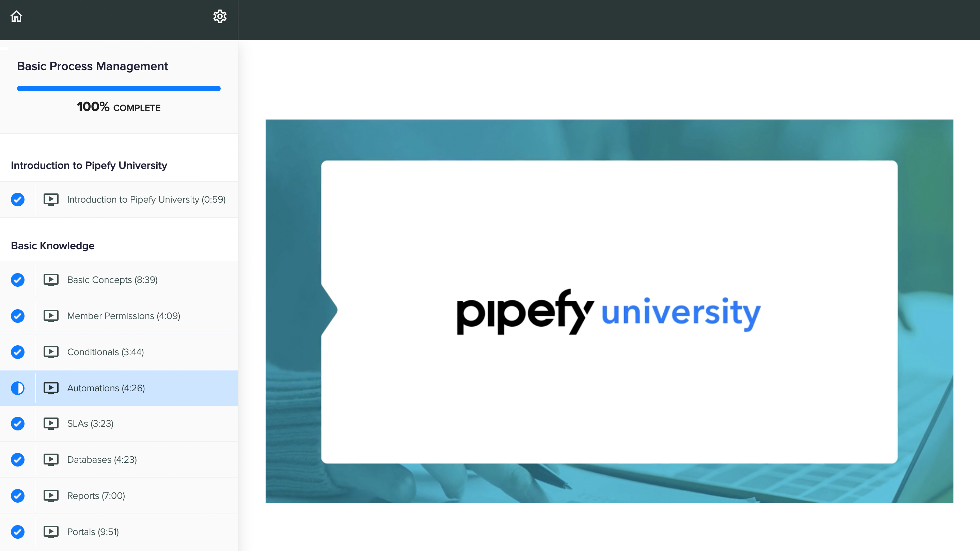Click video icon beside Portals
The width and height of the screenshot is (980, 551).
click(x=51, y=532)
